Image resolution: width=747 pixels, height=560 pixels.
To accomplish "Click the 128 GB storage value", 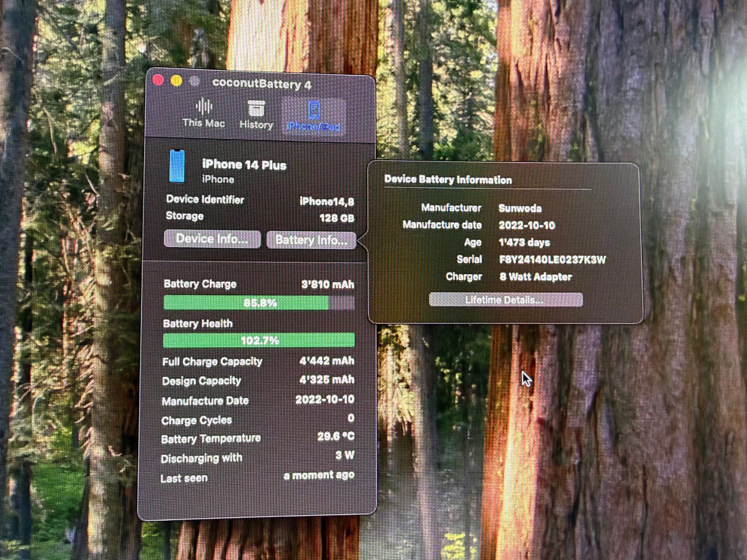I will click(x=337, y=218).
